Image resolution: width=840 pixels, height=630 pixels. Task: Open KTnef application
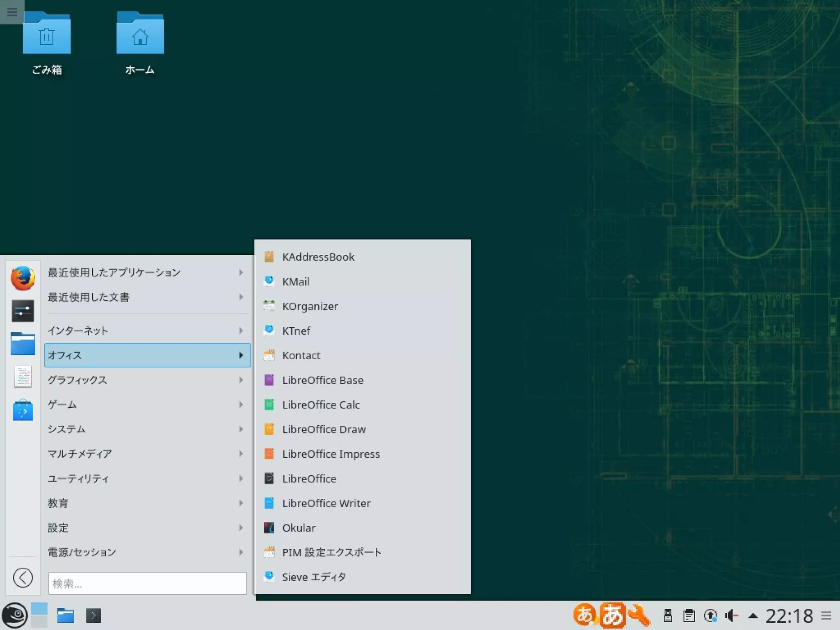(363, 331)
